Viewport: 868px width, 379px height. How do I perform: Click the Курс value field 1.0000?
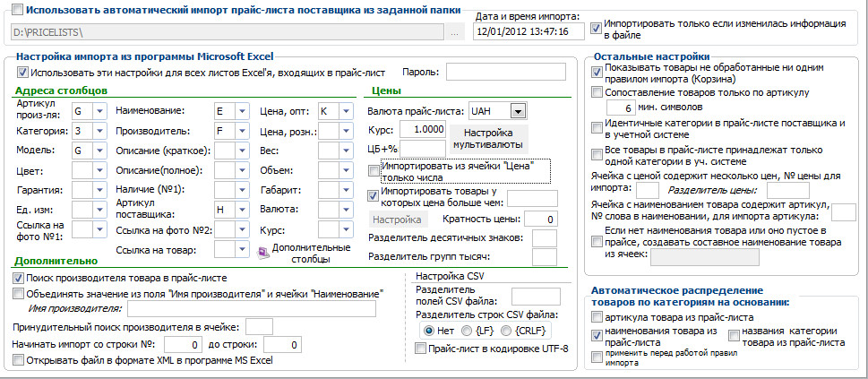(x=423, y=129)
